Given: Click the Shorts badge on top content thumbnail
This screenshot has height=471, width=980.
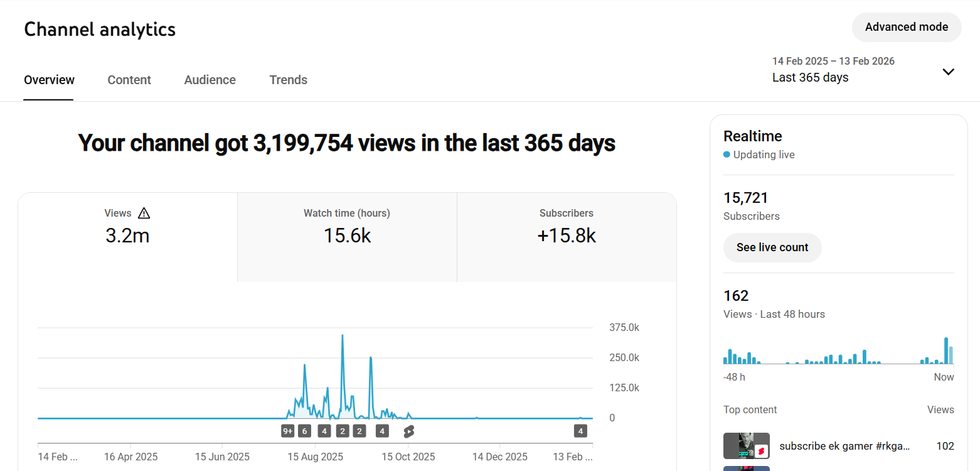Looking at the screenshot, I should click(x=762, y=452).
